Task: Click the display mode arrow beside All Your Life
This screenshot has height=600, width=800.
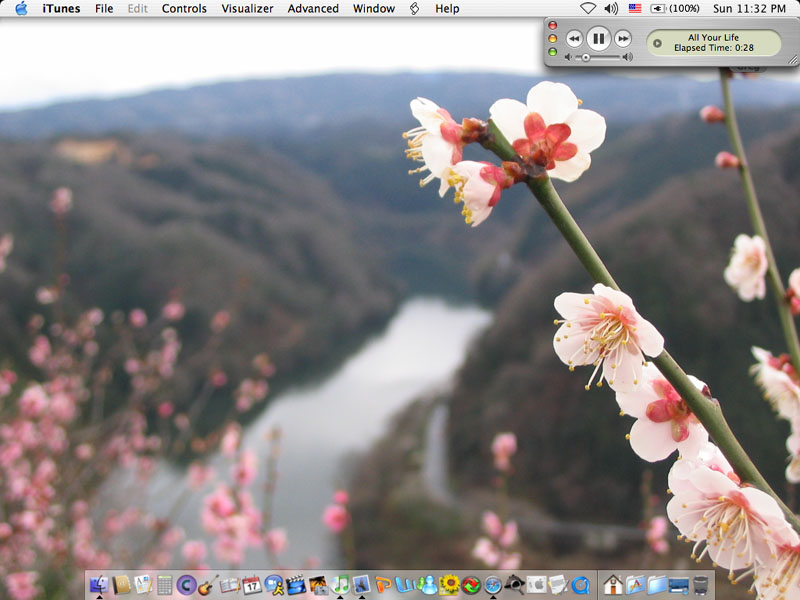Action: coord(657,43)
